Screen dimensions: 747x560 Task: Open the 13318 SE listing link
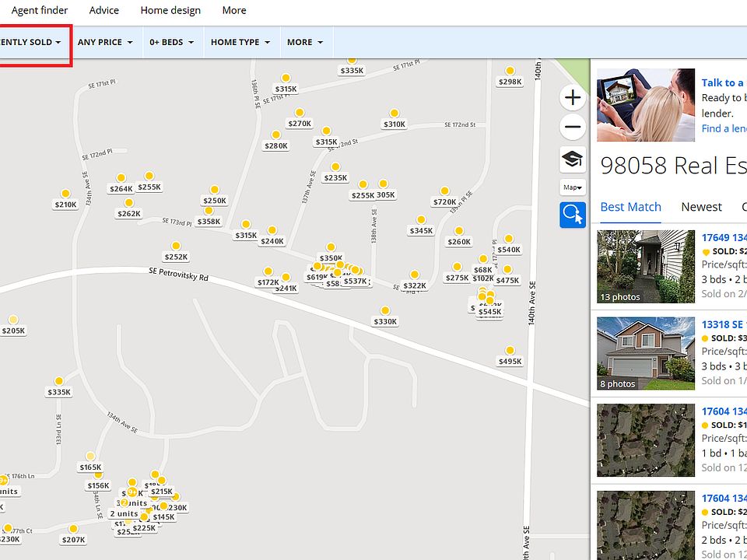[x=724, y=324]
